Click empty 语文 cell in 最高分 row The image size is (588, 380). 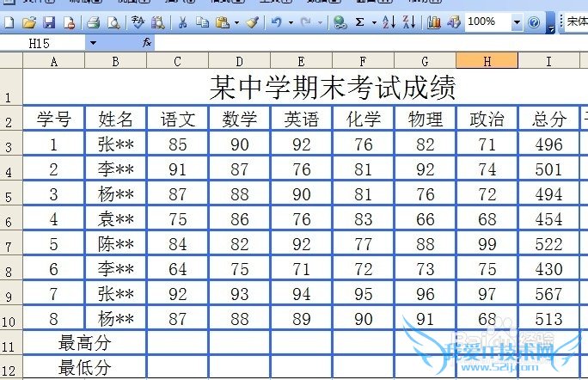pos(178,342)
